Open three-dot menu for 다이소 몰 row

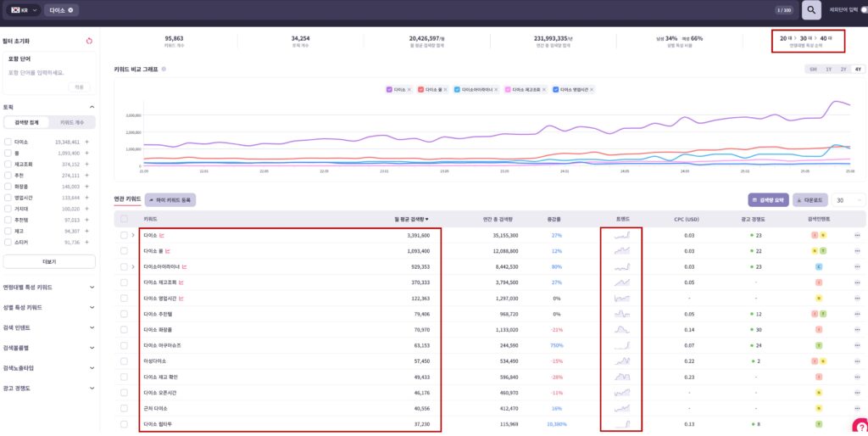click(x=858, y=251)
